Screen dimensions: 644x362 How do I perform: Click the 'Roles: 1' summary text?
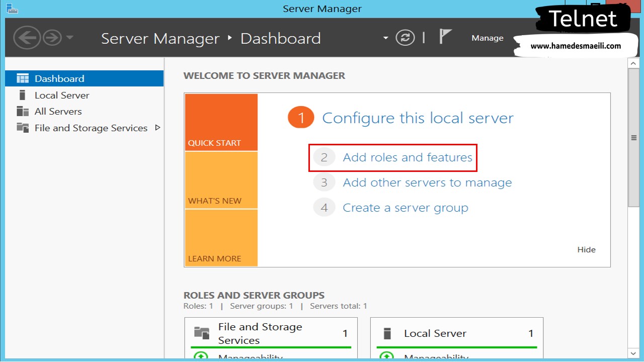(198, 306)
